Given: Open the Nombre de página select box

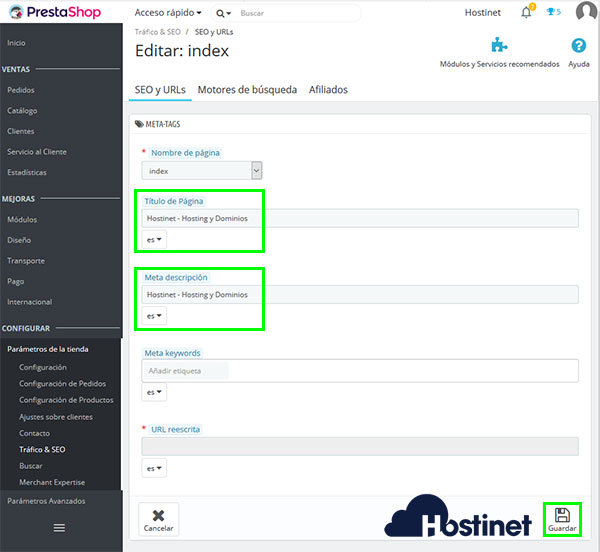Looking at the screenshot, I should pos(202,171).
